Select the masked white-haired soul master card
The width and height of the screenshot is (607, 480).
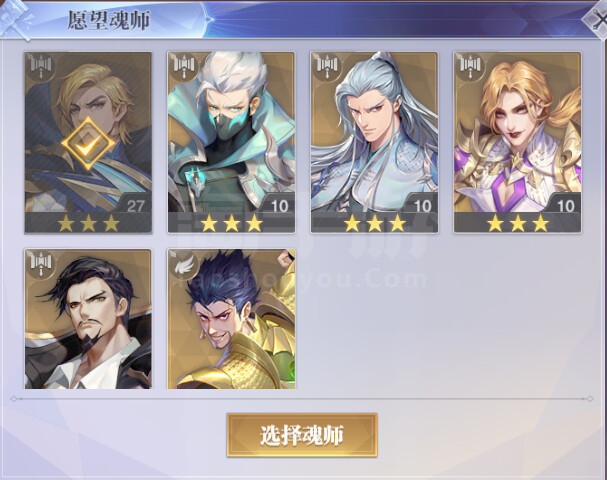(x=231, y=142)
